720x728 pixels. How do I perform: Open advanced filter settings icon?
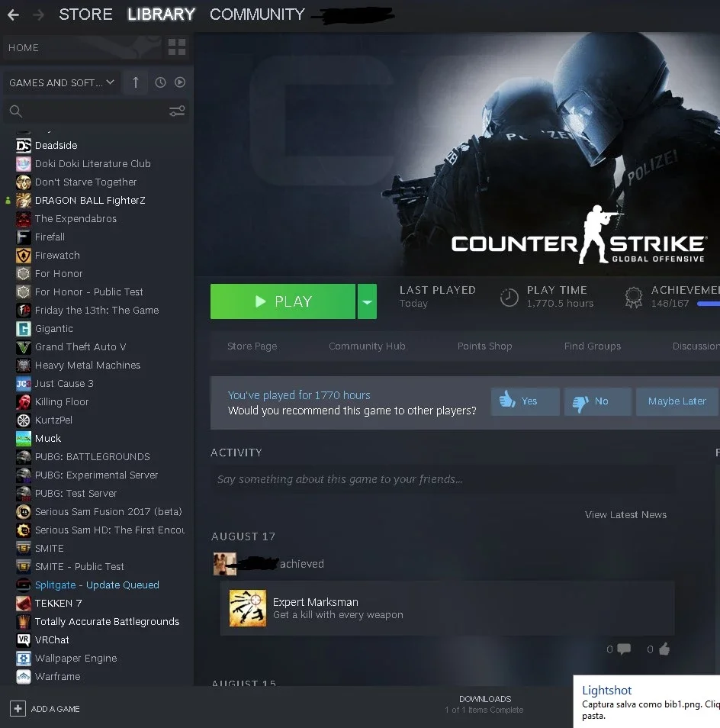[177, 111]
